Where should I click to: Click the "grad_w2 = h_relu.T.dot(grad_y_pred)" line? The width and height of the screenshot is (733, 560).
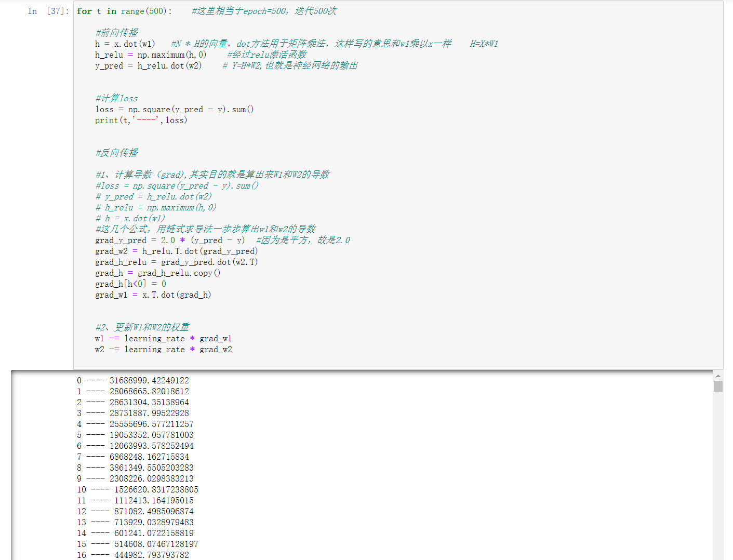click(x=177, y=251)
